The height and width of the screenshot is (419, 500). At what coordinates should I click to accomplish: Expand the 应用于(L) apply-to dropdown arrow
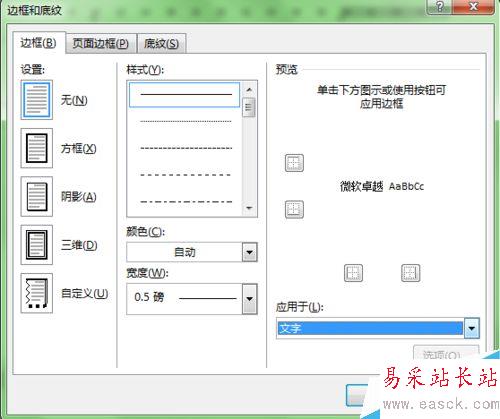[472, 328]
